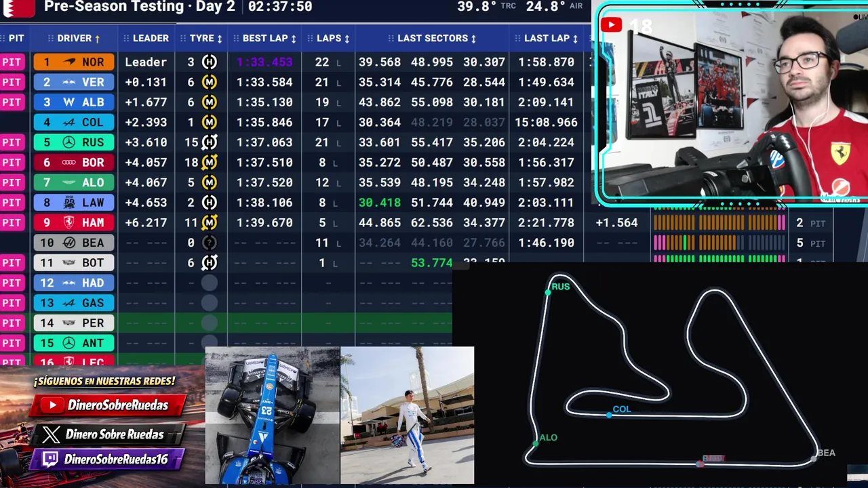
Task: Click the BEA marker on track map
Action: pyautogui.click(x=814, y=459)
